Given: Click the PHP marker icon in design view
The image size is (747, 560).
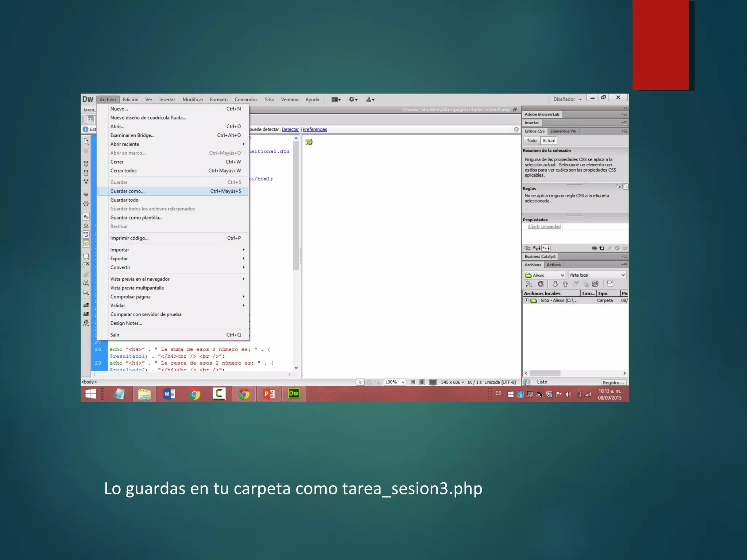Looking at the screenshot, I should 309,142.
